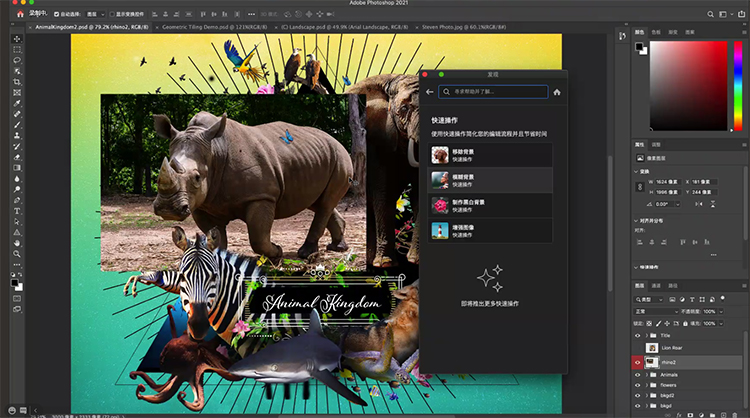Image resolution: width=750 pixels, height=418 pixels.
Task: Select the Eyedropper tool
Action: [17, 103]
